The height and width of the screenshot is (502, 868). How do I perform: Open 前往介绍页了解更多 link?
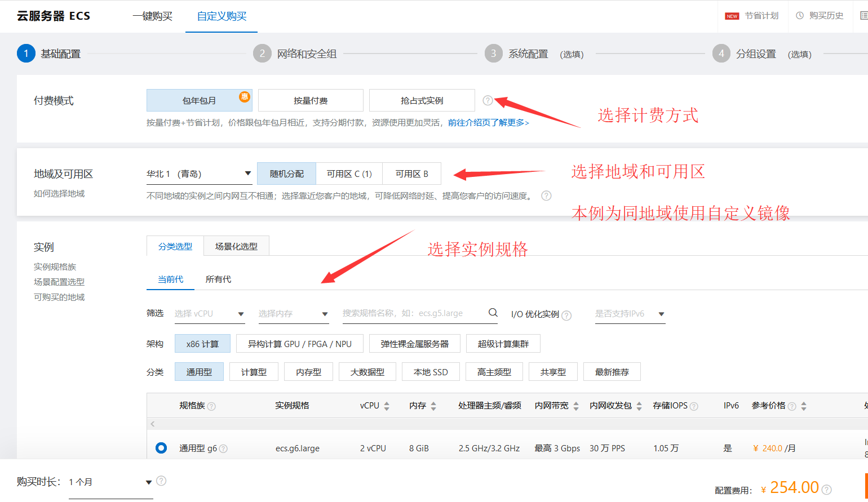coord(488,122)
